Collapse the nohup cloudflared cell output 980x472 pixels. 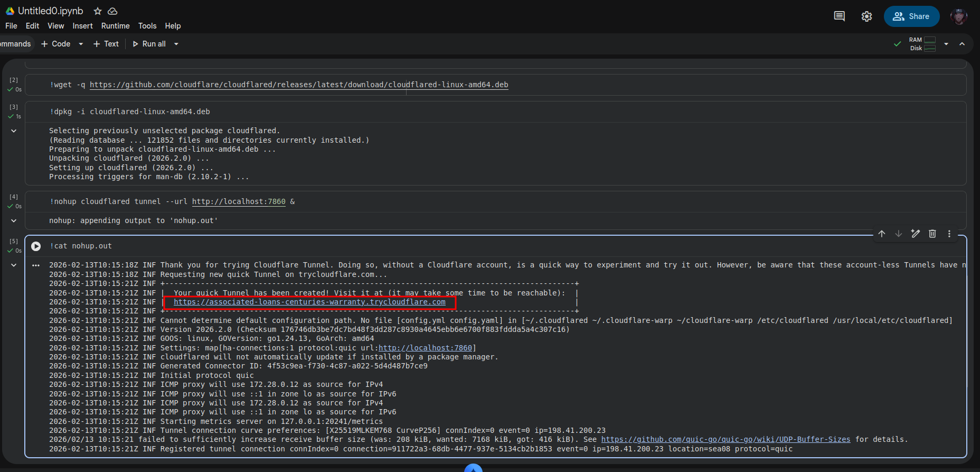pos(14,220)
